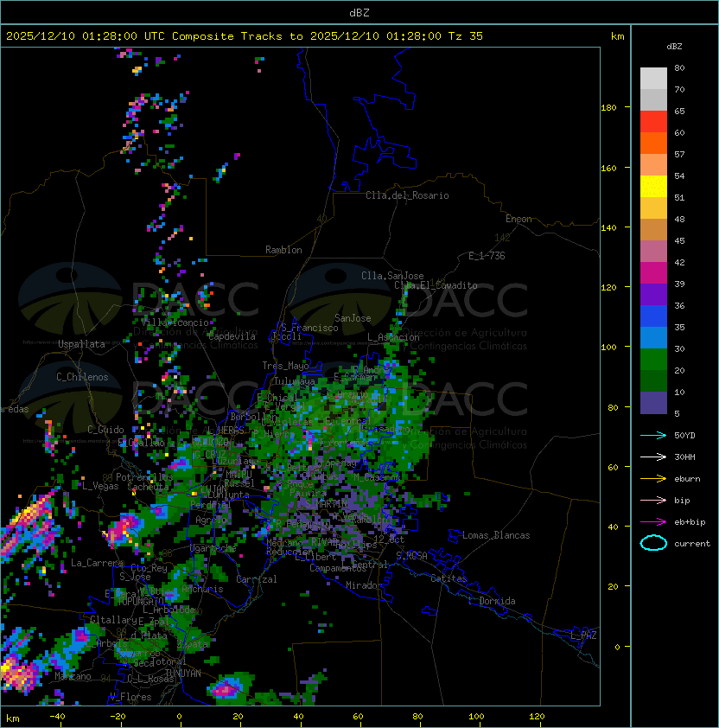Image resolution: width=719 pixels, height=728 pixels.
Task: Click the 'Uspallata' map label
Action: (81, 344)
